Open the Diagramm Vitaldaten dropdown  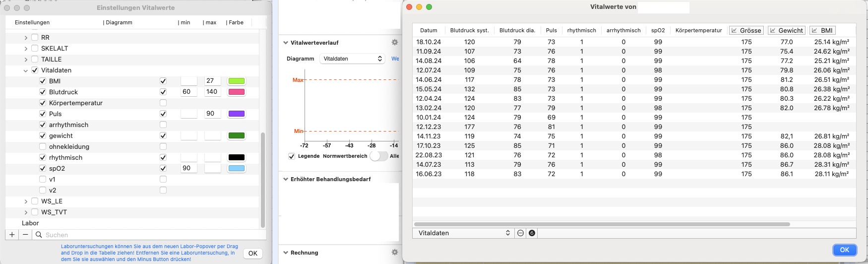(352, 59)
